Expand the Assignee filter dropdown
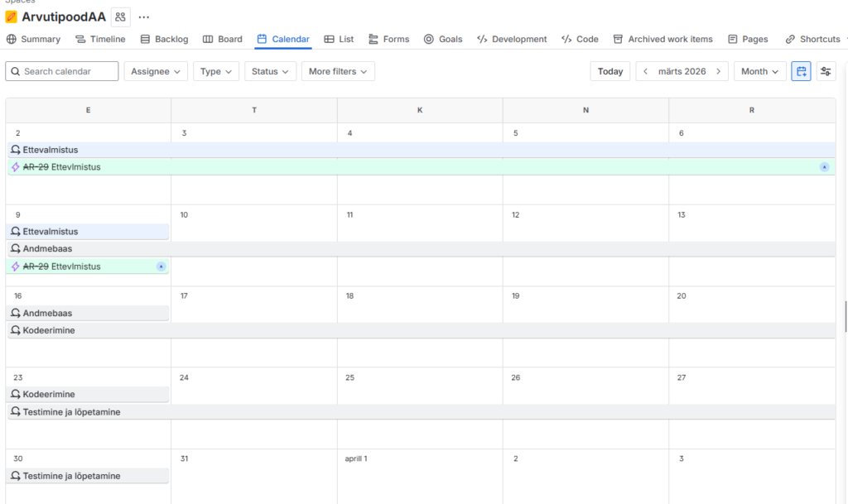 (156, 71)
